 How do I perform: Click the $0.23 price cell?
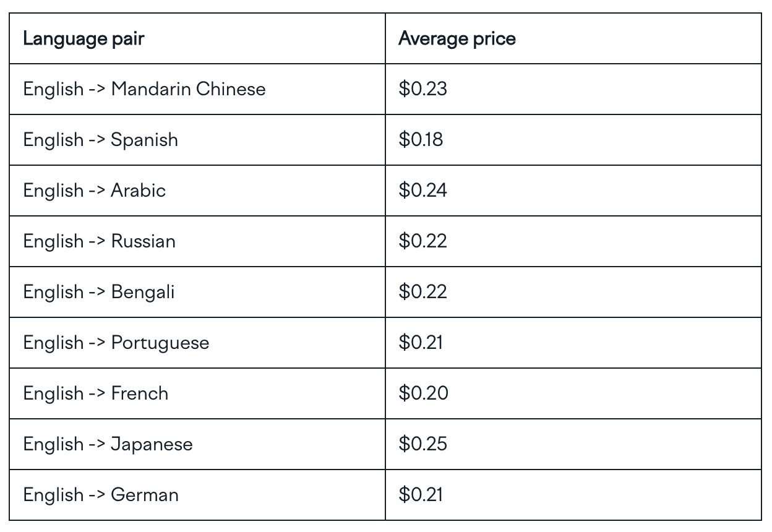pos(422,89)
